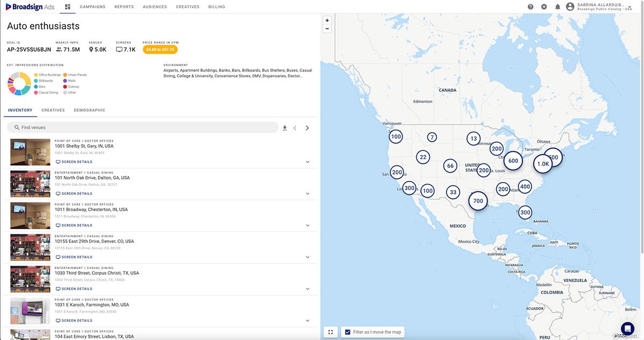Go to previous inventory page arrow
The image size is (644, 340).
point(295,128)
